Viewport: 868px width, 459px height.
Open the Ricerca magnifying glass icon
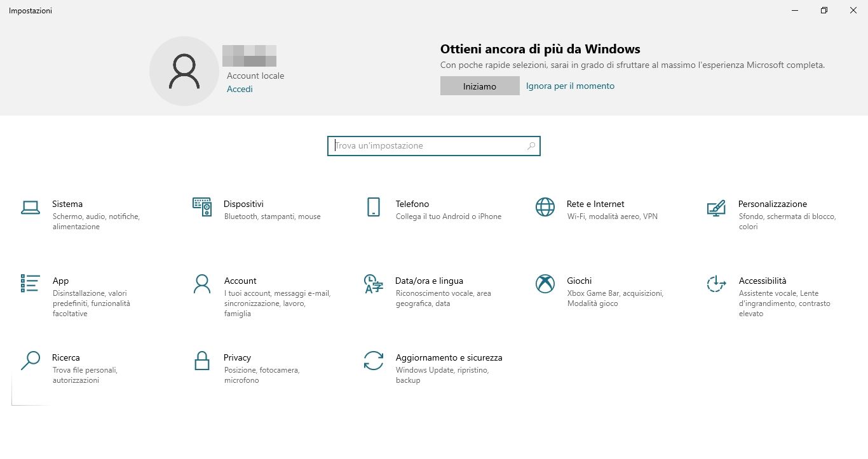point(31,361)
